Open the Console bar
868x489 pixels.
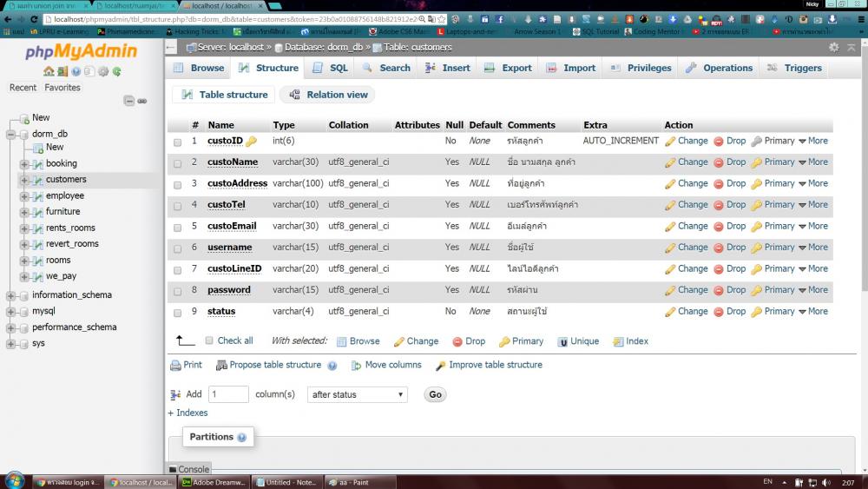pyautogui.click(x=188, y=469)
